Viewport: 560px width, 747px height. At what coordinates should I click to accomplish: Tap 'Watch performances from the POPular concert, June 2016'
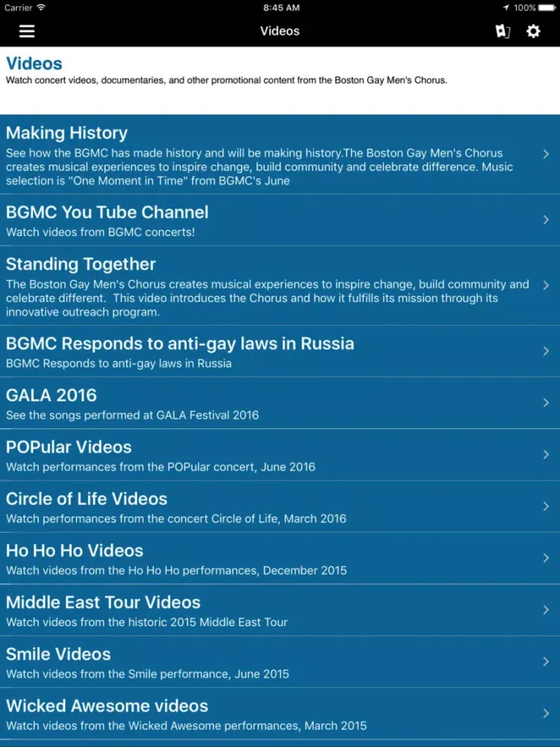coord(161,467)
